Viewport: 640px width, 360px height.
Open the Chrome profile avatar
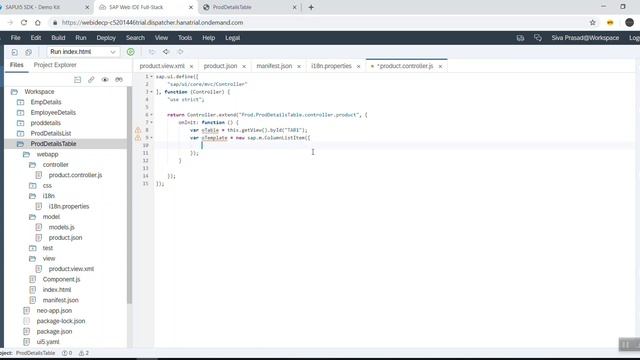click(629, 23)
